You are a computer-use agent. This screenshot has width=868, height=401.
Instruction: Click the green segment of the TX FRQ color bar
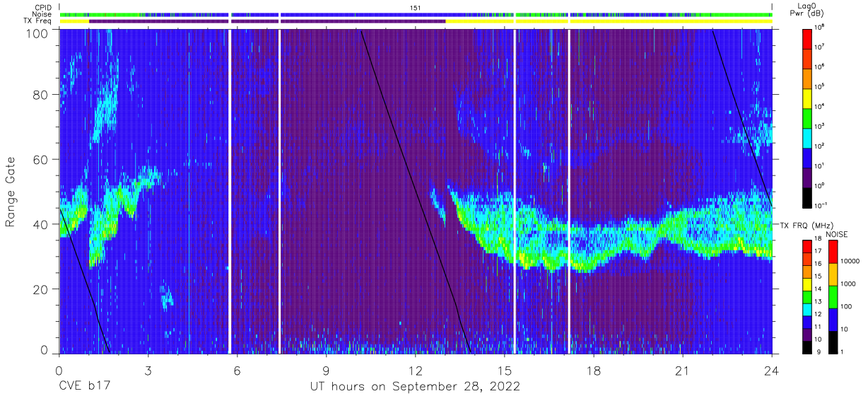click(x=807, y=297)
